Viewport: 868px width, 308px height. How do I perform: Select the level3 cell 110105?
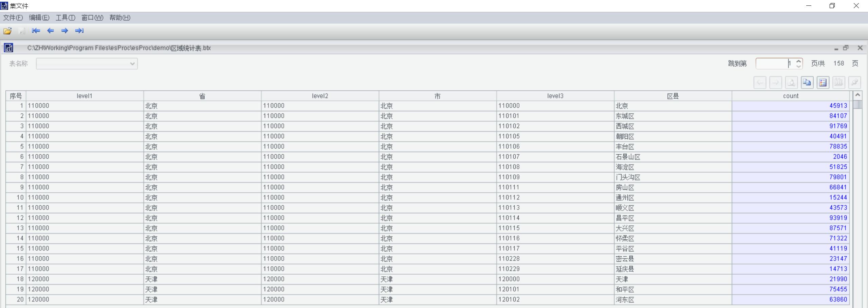(x=555, y=136)
